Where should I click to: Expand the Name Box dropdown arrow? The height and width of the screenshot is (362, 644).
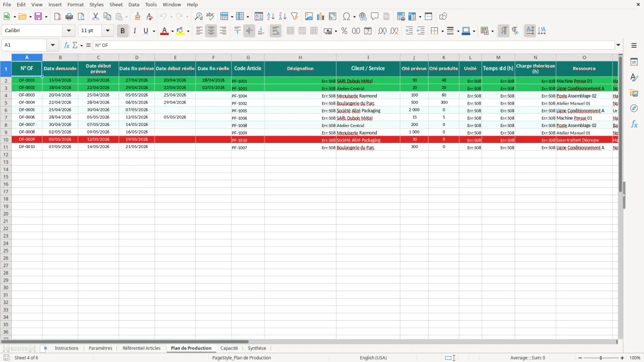click(53, 45)
